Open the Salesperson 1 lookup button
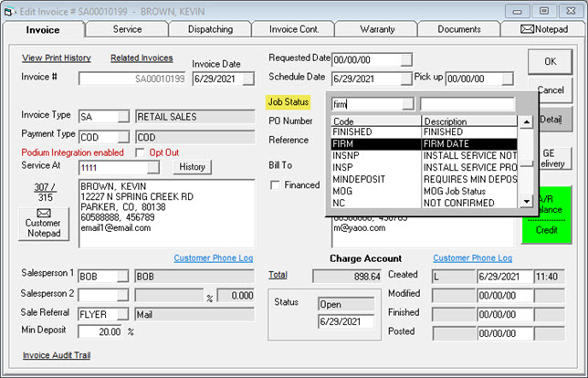The height and width of the screenshot is (378, 588). coord(122,277)
